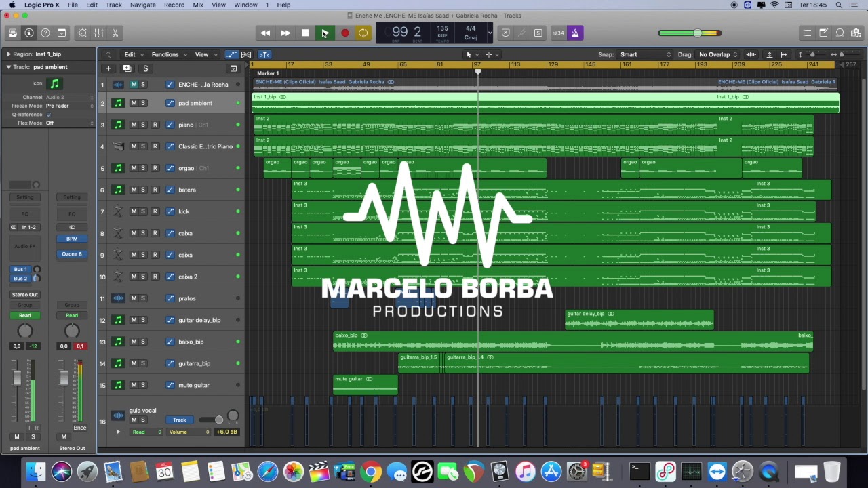This screenshot has width=868, height=488.
Task: Open the media Browsers icon
Action: 856,33
